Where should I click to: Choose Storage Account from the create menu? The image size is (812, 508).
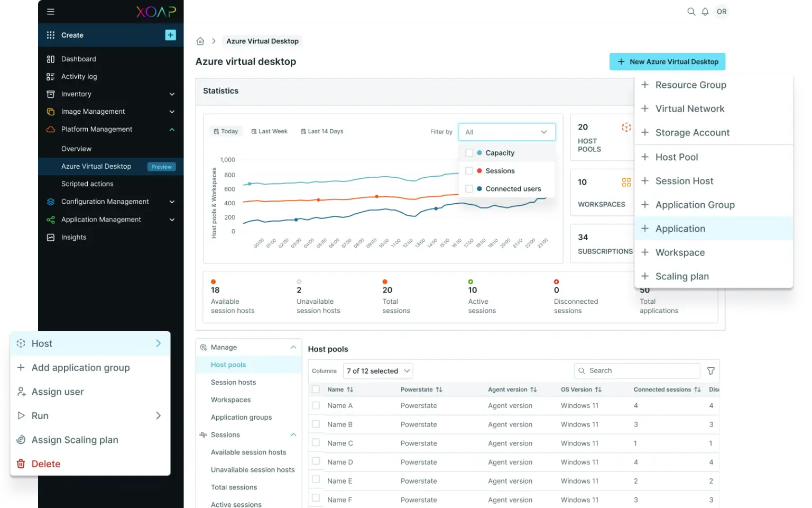(x=714, y=132)
